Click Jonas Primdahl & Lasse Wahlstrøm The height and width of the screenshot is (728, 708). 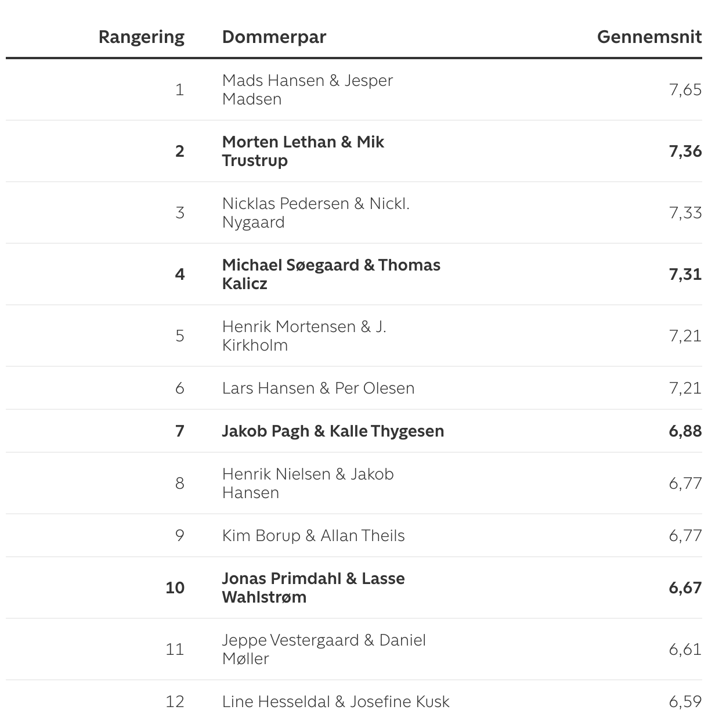(x=313, y=588)
